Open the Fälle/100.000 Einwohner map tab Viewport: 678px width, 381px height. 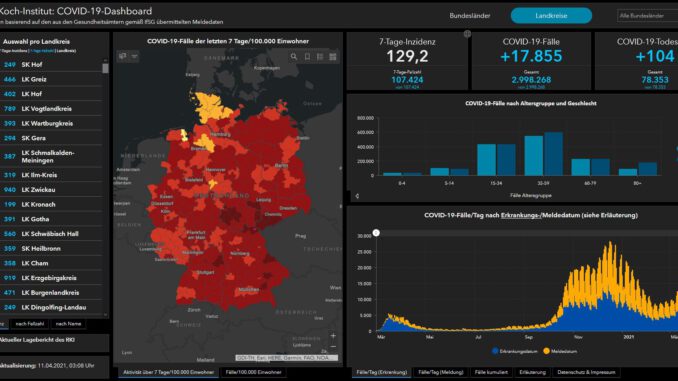click(253, 372)
